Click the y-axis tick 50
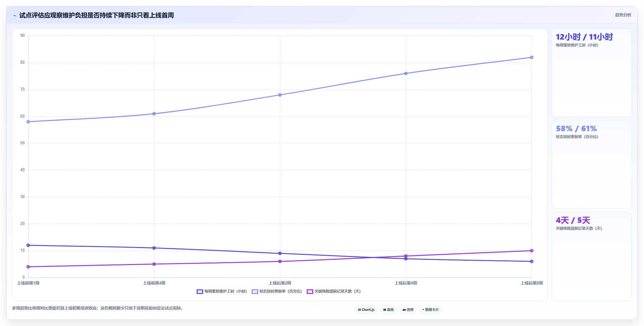 [x=23, y=143]
